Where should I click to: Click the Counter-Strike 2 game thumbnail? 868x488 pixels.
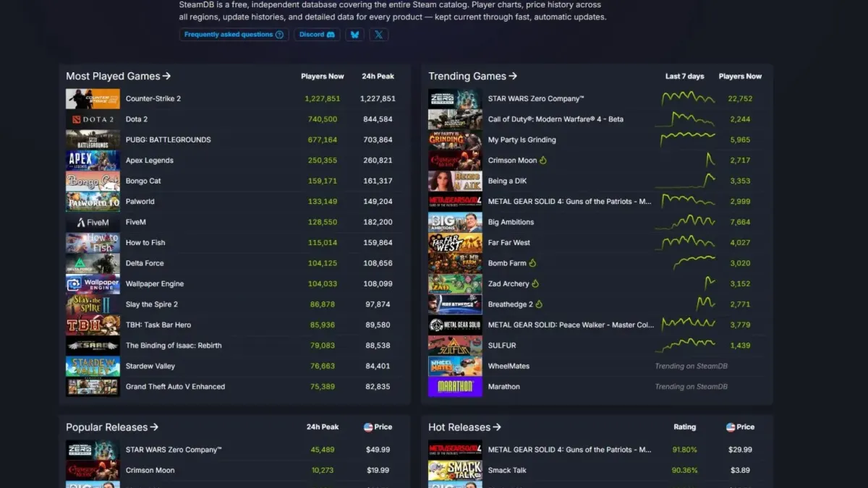pyautogui.click(x=93, y=98)
